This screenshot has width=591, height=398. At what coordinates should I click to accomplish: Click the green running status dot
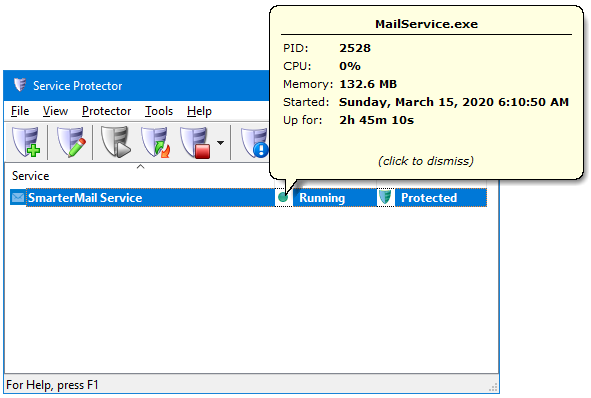(x=283, y=197)
